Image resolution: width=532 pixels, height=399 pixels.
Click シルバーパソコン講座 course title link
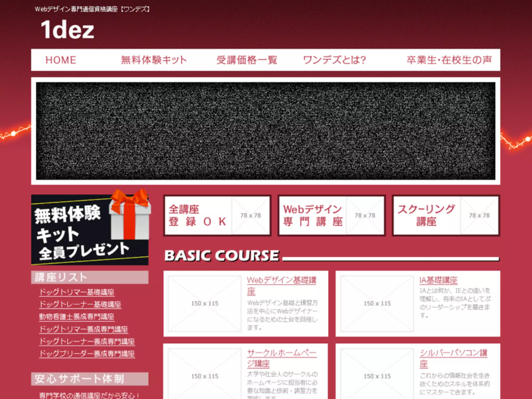(453, 353)
